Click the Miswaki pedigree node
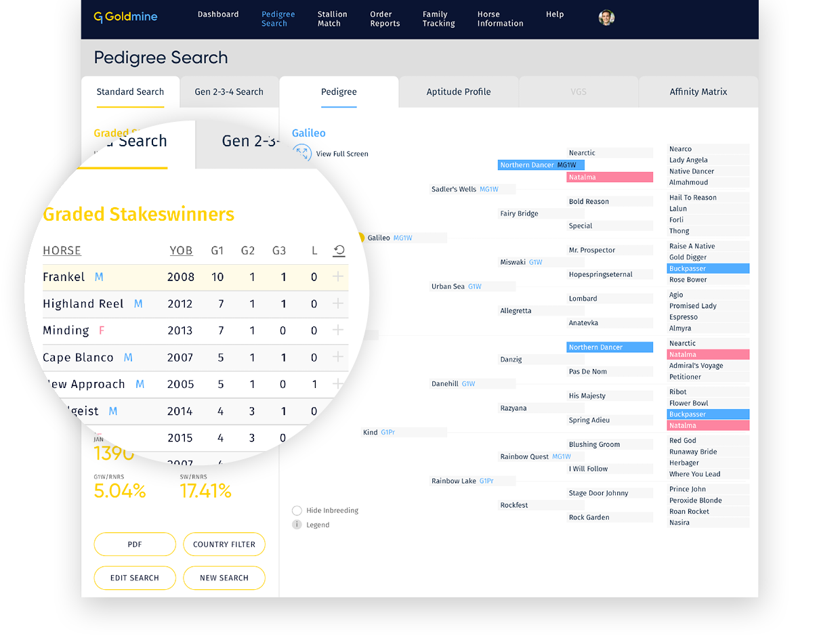This screenshot has width=840, height=642. click(x=541, y=262)
